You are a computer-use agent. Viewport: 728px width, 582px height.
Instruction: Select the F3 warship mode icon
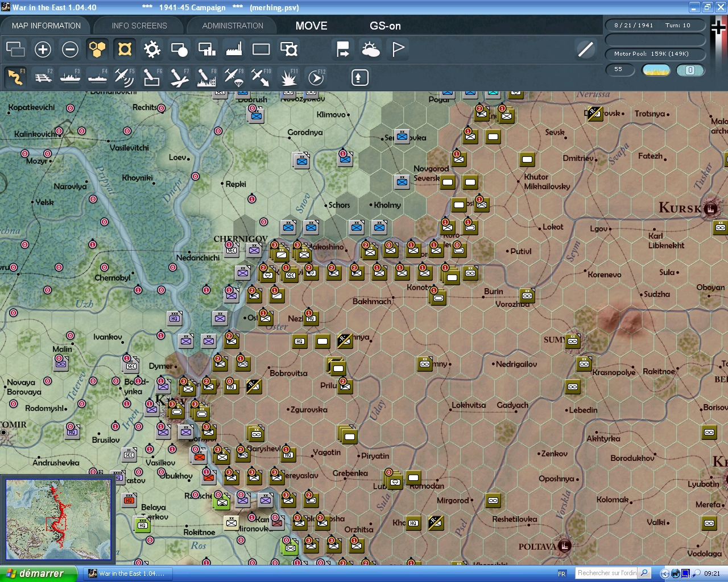coord(70,77)
